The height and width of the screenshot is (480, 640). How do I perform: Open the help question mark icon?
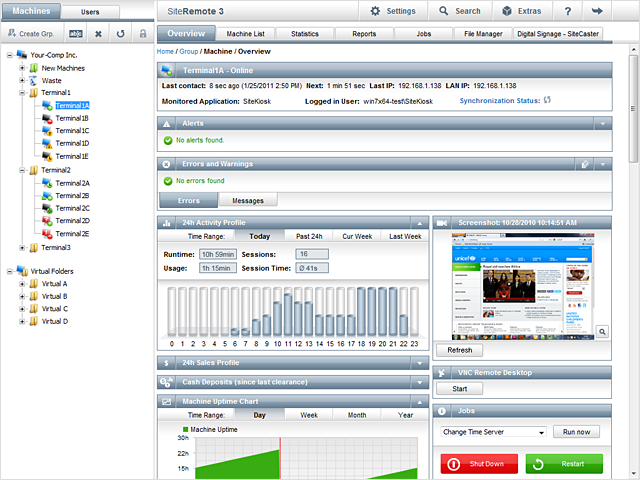click(x=567, y=11)
